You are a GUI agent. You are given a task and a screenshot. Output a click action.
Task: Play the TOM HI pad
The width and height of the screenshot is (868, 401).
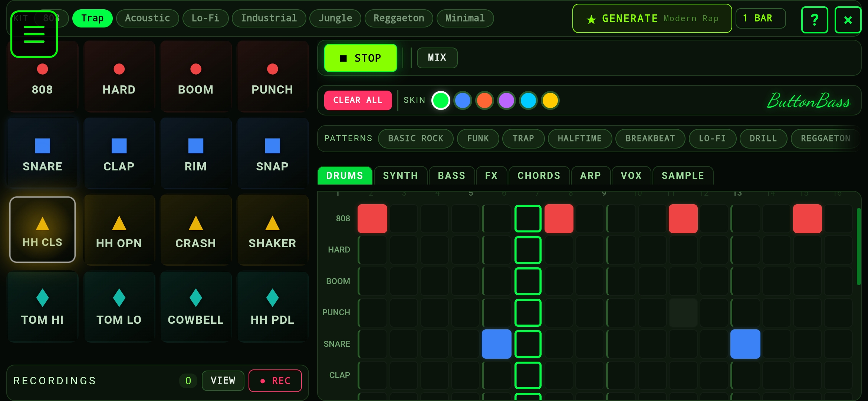click(42, 307)
